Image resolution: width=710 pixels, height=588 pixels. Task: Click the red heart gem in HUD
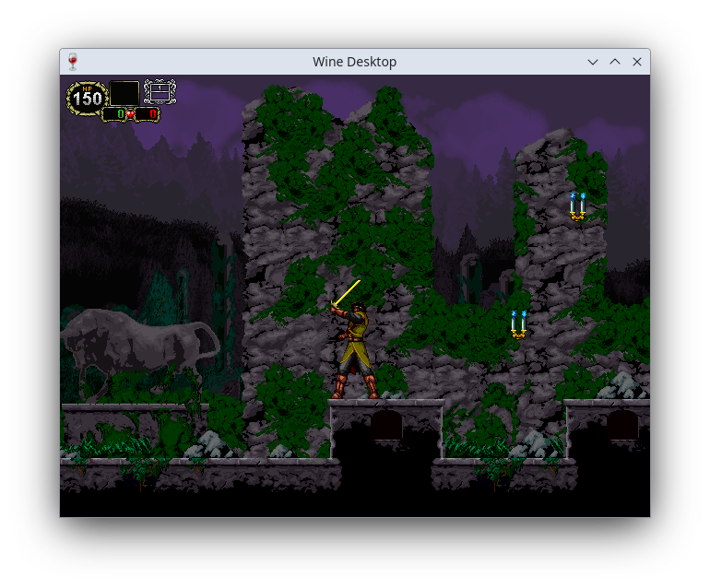pos(130,114)
